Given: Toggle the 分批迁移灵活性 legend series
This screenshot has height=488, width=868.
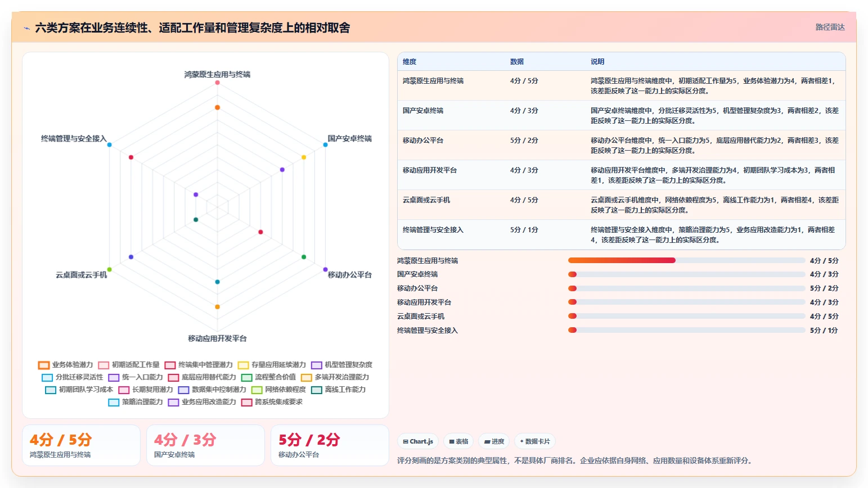Looking at the screenshot, I should click(73, 377).
